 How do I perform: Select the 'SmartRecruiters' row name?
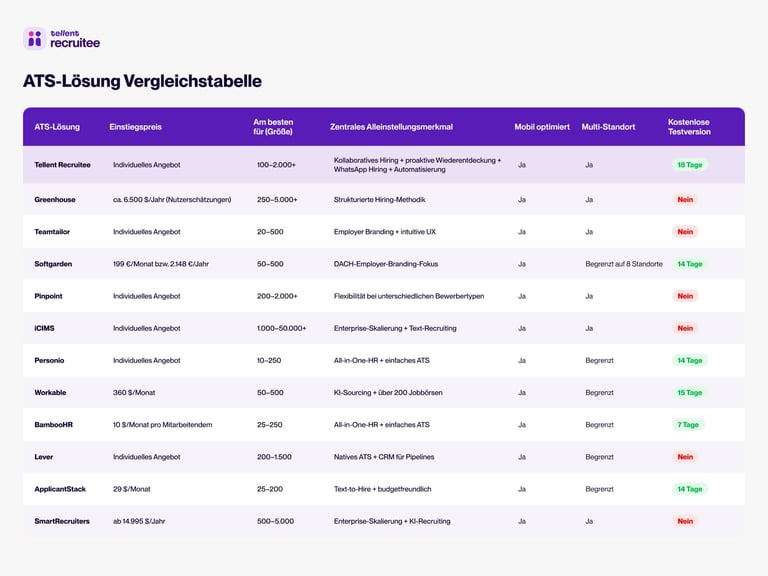[62, 521]
